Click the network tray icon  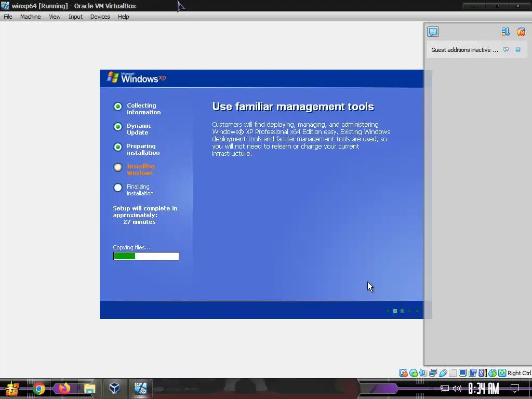tap(445, 389)
